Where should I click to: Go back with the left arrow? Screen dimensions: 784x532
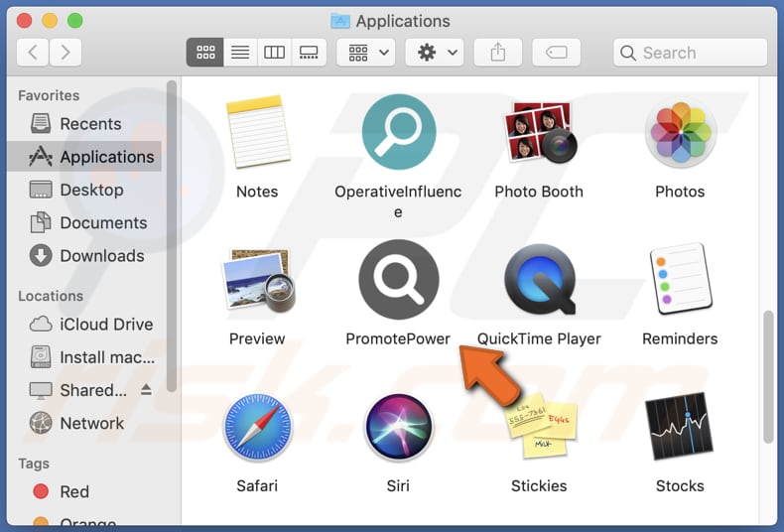tap(33, 53)
